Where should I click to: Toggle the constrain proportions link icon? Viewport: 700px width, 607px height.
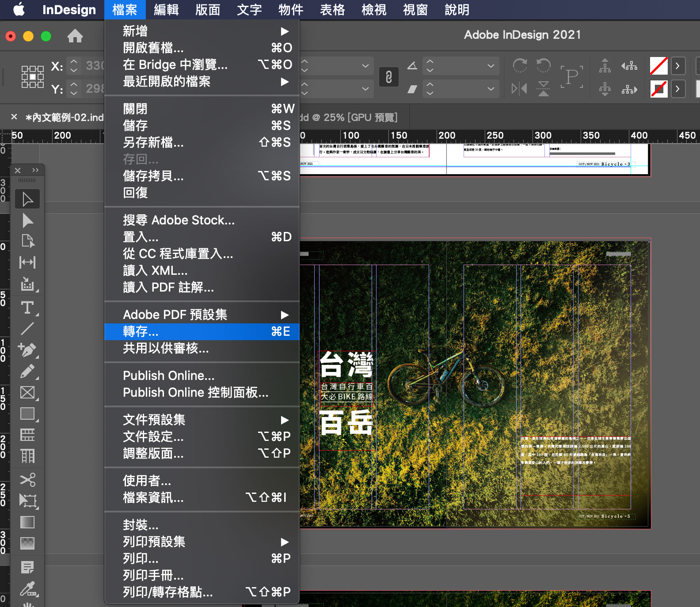(x=389, y=77)
